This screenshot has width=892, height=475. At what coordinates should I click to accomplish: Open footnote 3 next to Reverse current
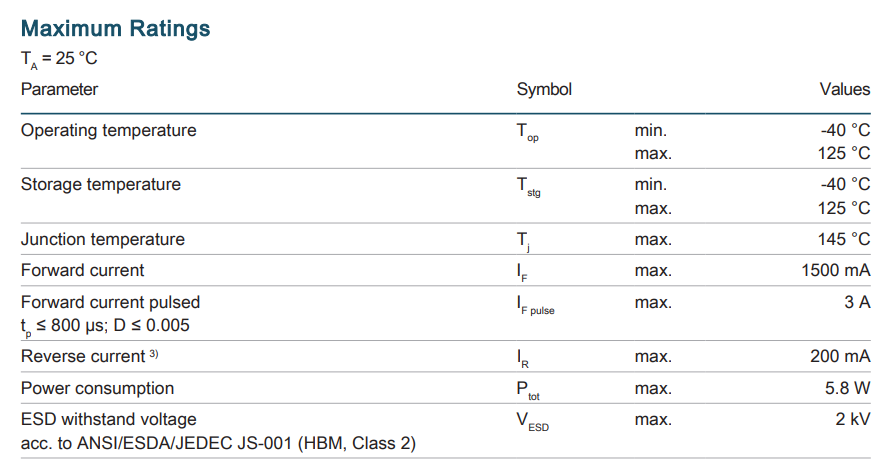coord(154,355)
